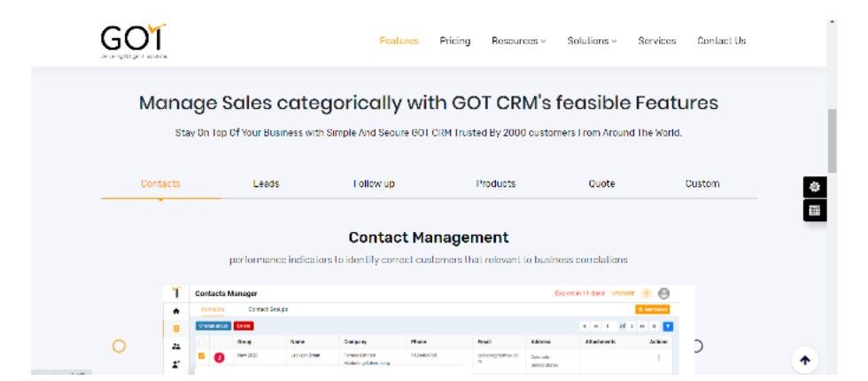868x381 pixels.
Task: Expand the Resources dropdown menu
Action: [x=518, y=41]
